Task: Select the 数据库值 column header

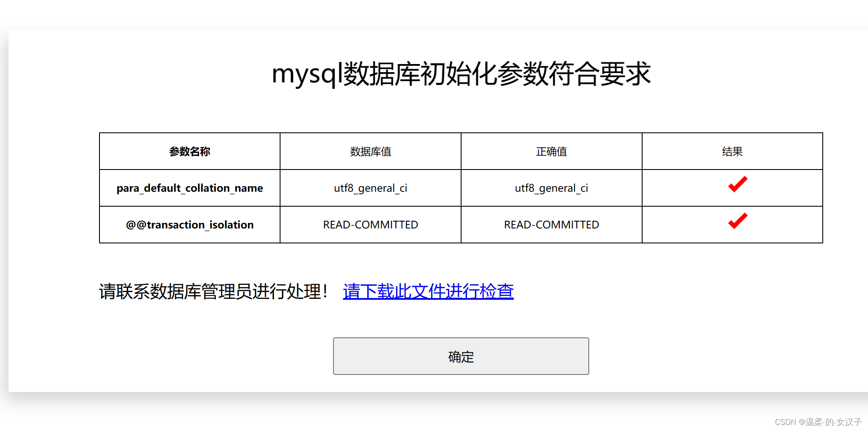Action: [371, 152]
